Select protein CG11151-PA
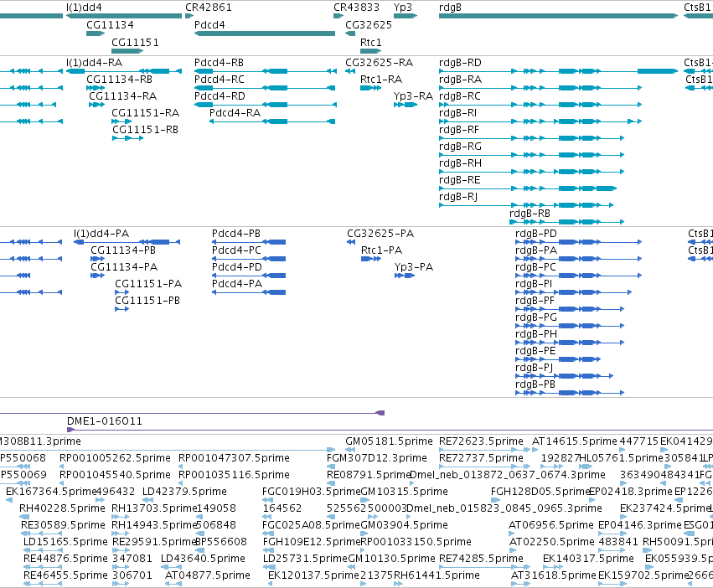The image size is (713, 588). tap(148, 284)
